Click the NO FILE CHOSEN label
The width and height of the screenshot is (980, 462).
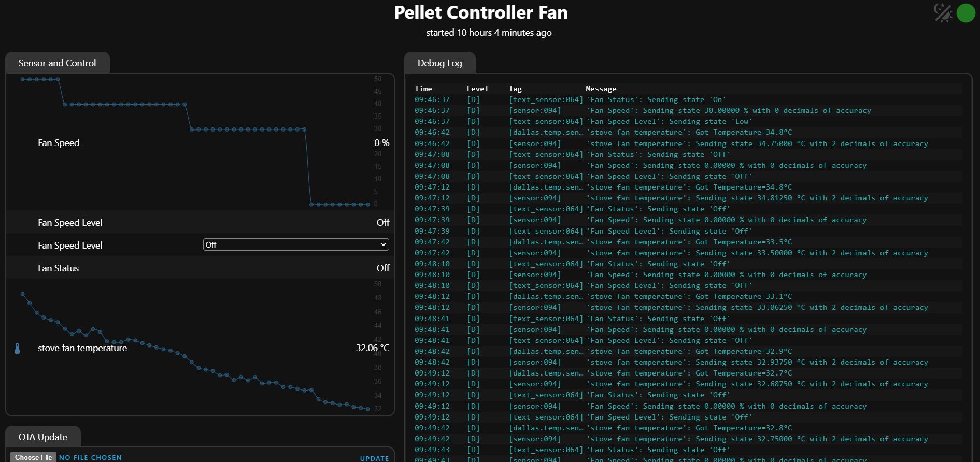click(91, 458)
